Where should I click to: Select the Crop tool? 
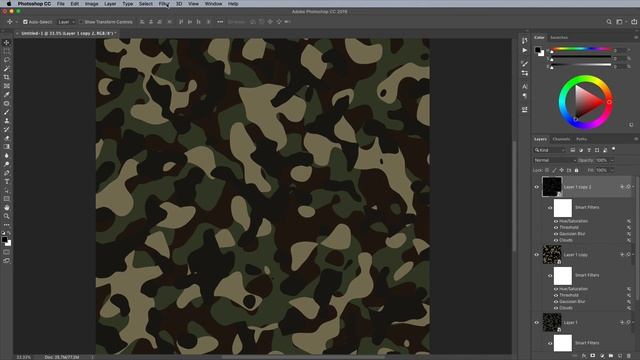(x=7, y=77)
